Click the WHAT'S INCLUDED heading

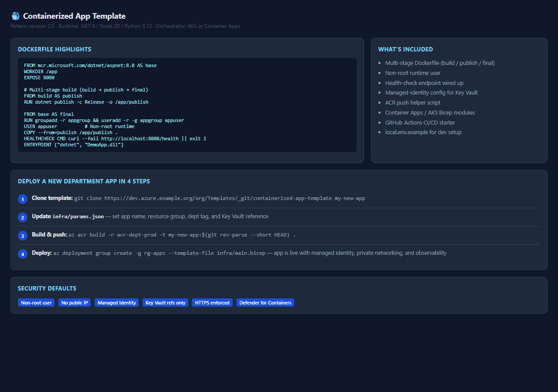click(x=405, y=49)
